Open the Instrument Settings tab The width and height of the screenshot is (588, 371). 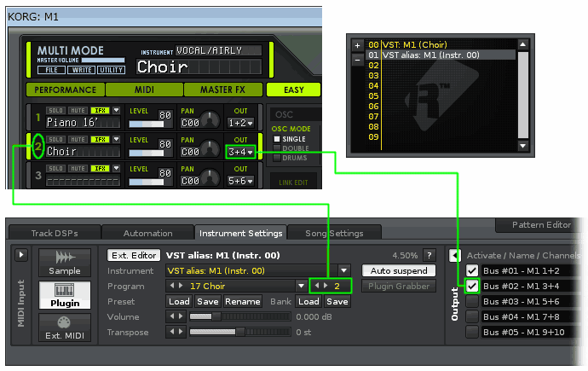pos(241,233)
